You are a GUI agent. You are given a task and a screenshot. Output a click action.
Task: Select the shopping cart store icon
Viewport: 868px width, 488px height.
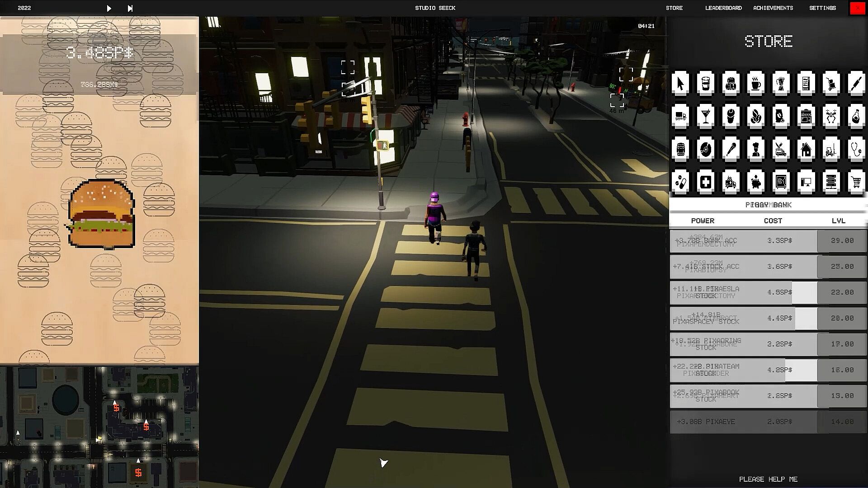click(x=856, y=182)
